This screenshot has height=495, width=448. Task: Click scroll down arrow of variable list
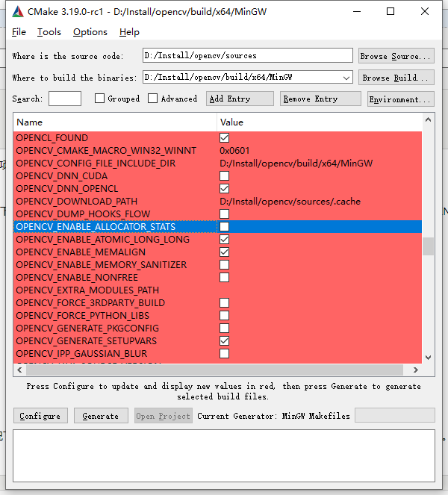[x=428, y=358]
